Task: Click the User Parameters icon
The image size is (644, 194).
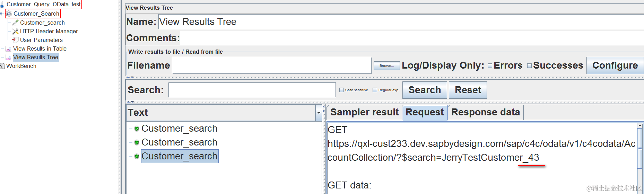Action: point(15,40)
